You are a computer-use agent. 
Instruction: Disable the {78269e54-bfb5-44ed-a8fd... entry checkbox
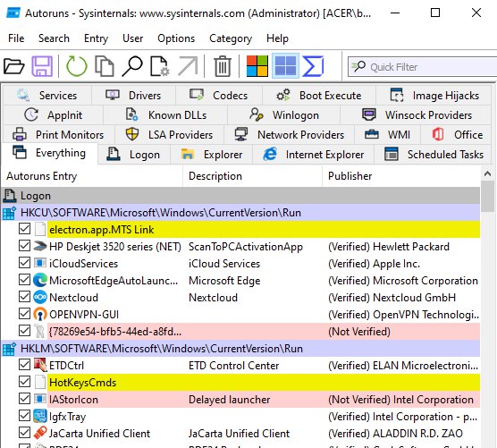(x=24, y=331)
